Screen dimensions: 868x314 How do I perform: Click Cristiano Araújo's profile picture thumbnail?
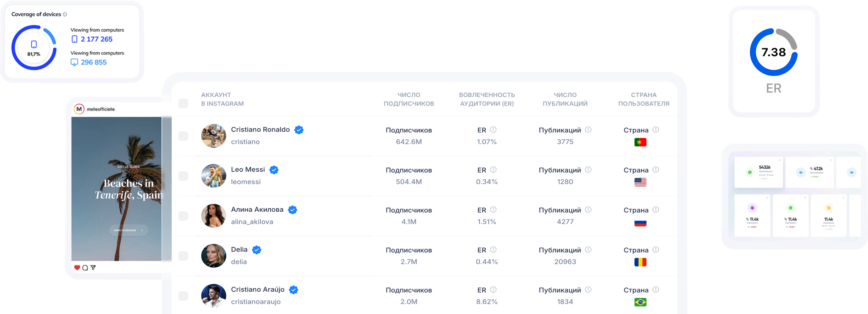pyautogui.click(x=213, y=295)
